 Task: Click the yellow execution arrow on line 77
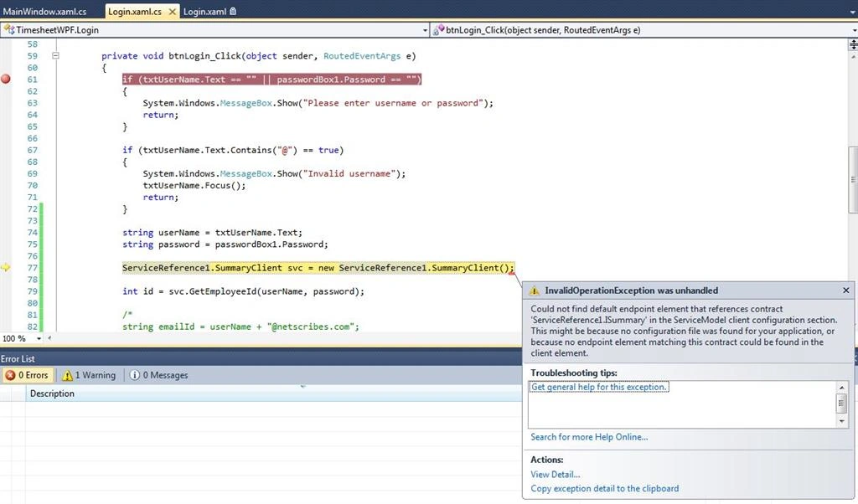tap(6, 268)
